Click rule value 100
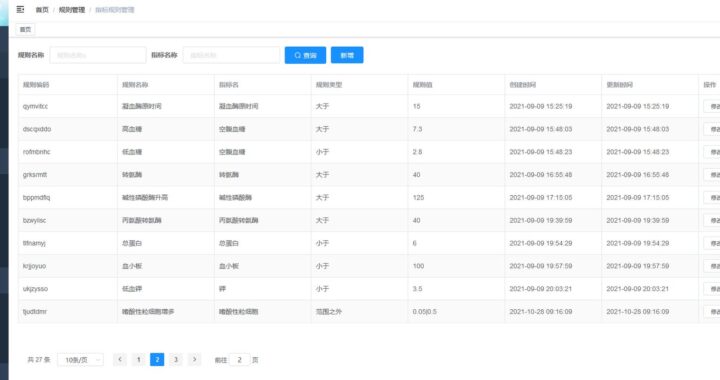The height and width of the screenshot is (380, 720). [x=418, y=266]
